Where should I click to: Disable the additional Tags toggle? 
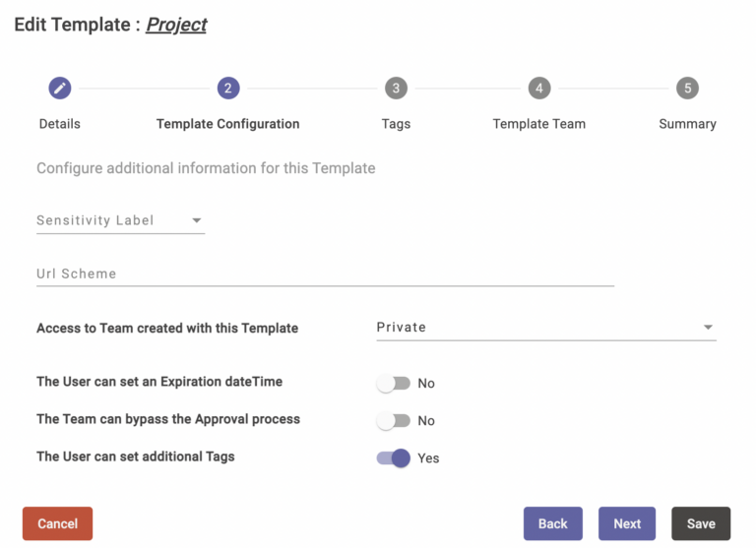pyautogui.click(x=393, y=457)
